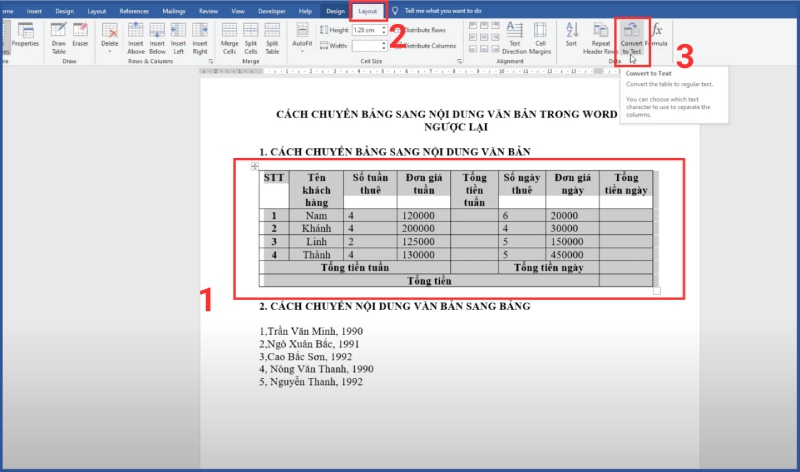Click the Width value field
800x472 pixels.
(x=366, y=45)
